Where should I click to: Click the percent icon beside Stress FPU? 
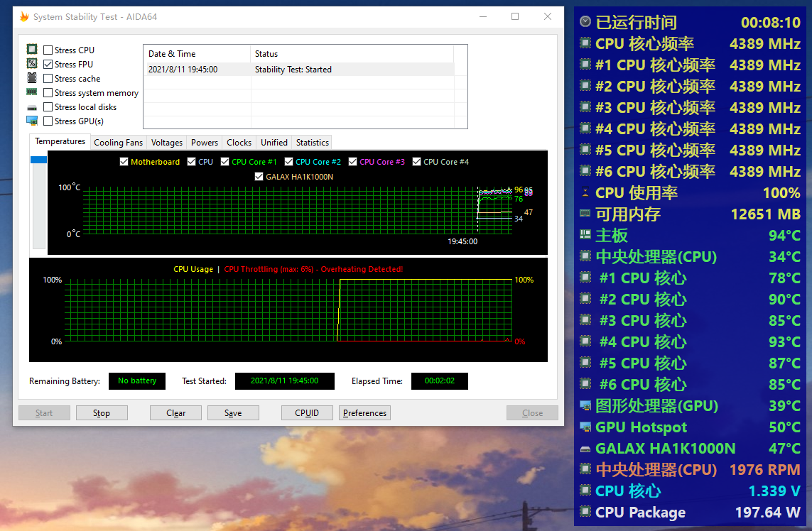32,64
